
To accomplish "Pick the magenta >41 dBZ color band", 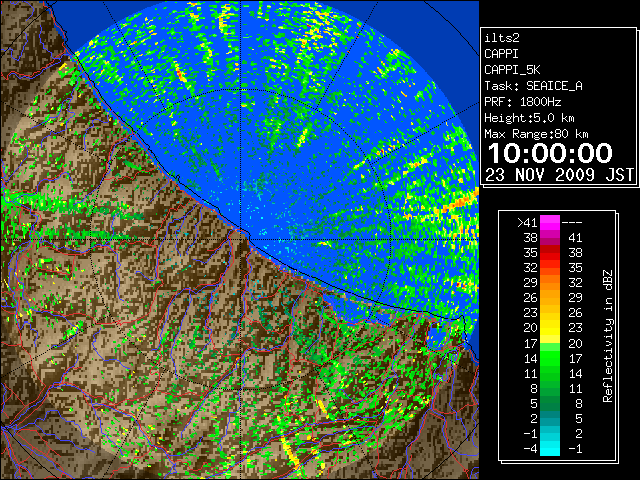I will coord(550,223).
